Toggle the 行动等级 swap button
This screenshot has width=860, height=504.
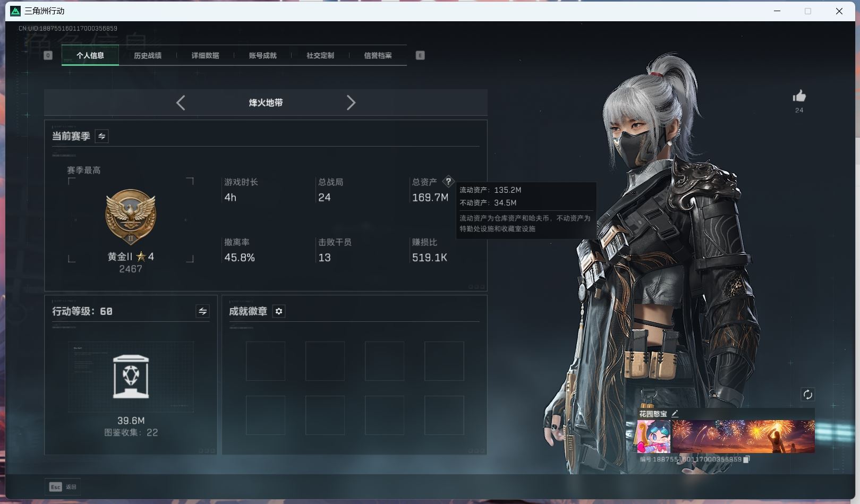[202, 311]
